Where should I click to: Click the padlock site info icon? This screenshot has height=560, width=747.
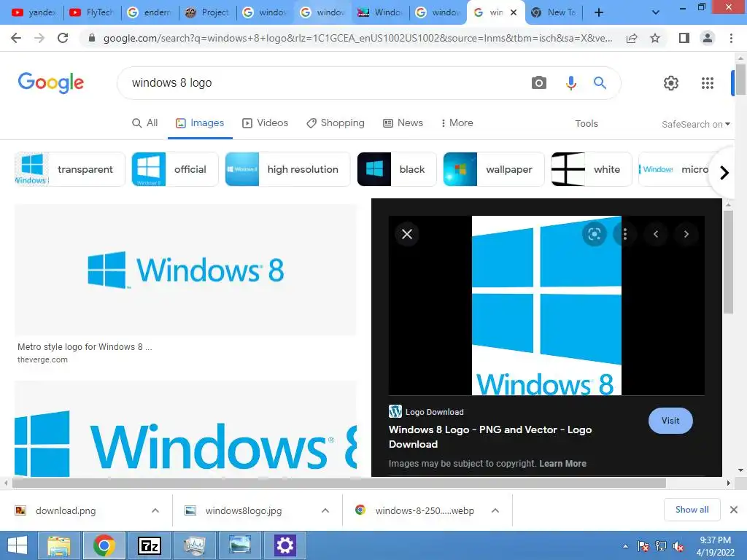tap(92, 38)
